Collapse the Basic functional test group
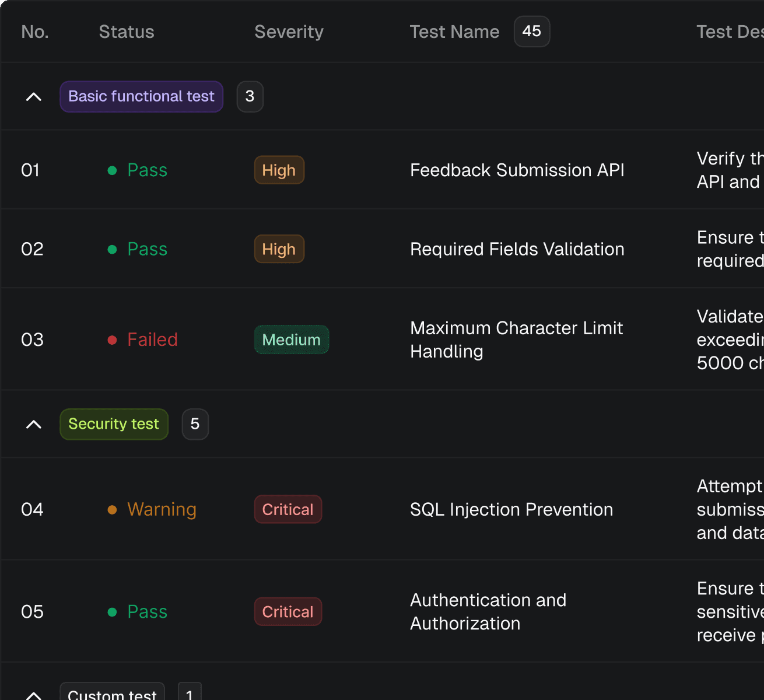 (34, 97)
